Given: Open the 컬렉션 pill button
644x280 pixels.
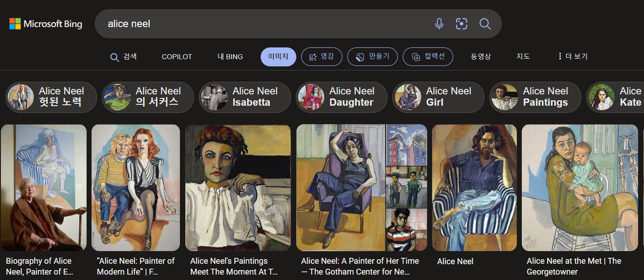Looking at the screenshot, I should [x=428, y=57].
